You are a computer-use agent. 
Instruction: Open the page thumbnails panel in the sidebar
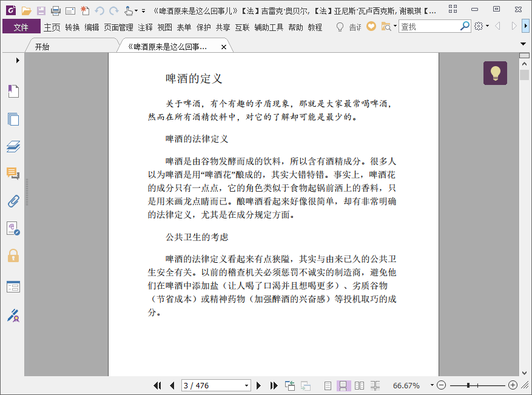[13, 119]
